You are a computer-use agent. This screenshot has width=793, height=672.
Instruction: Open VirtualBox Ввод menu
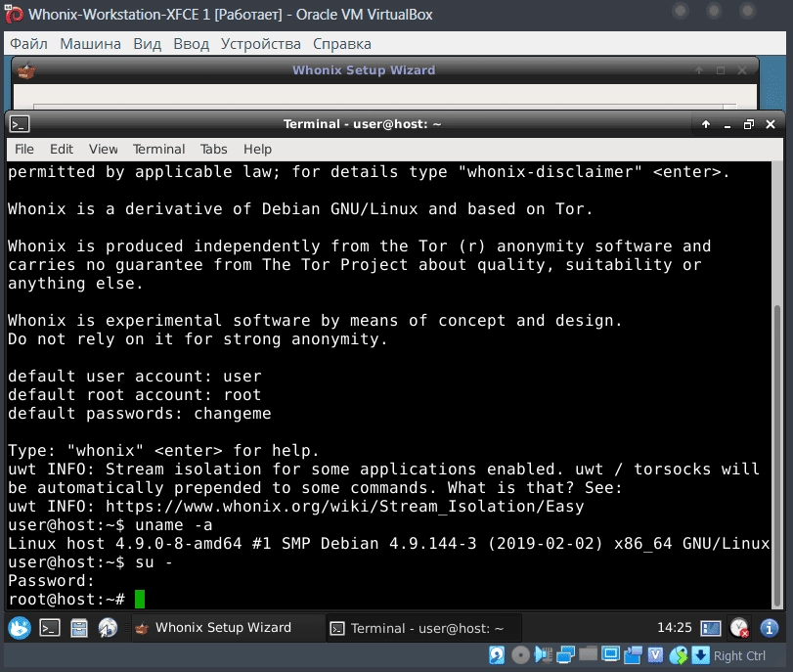[x=192, y=44]
